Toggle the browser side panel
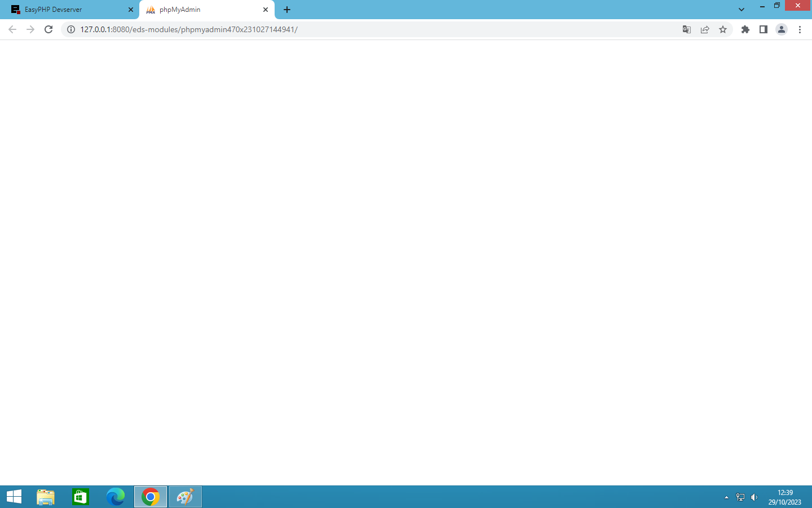The height and width of the screenshot is (508, 812). [x=764, y=29]
